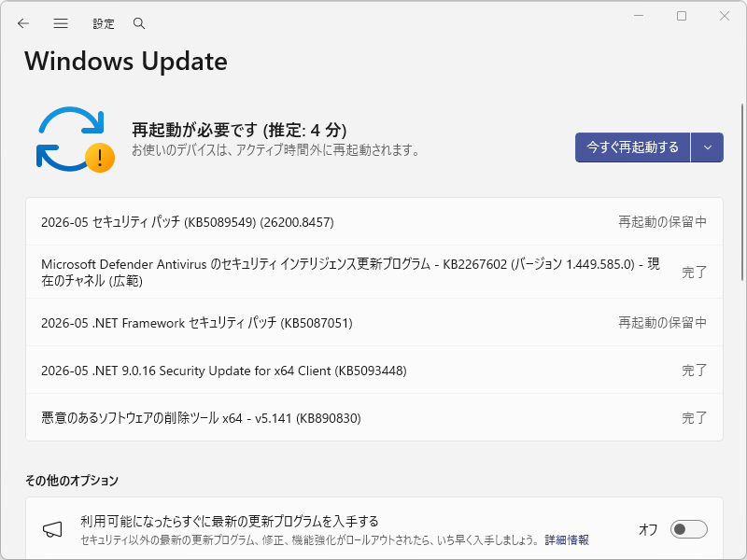Click 完了 status for KB890830
This screenshot has height=560, width=747.
point(694,417)
